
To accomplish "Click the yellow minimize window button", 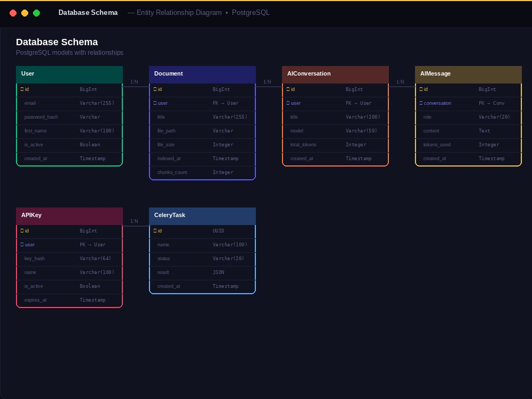I will coord(25,13).
